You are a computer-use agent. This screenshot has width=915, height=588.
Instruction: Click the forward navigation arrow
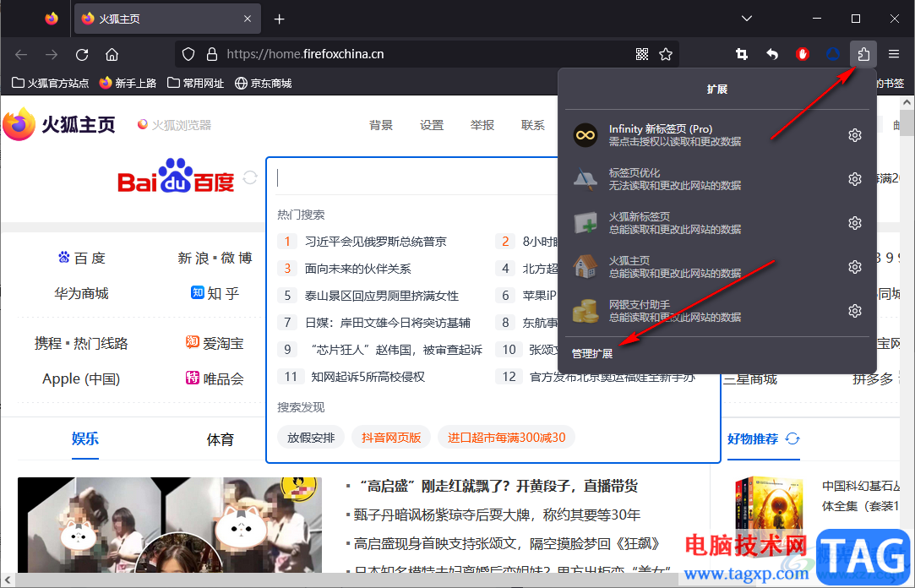point(52,54)
